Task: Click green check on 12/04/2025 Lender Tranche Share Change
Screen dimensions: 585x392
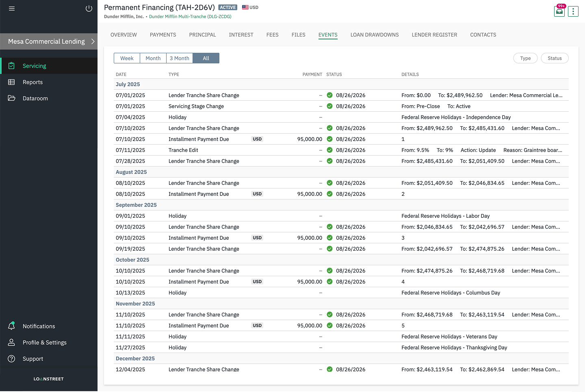Action: (x=329, y=369)
